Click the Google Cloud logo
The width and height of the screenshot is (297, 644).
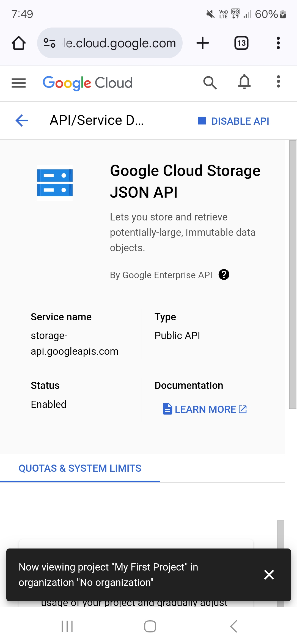(87, 83)
